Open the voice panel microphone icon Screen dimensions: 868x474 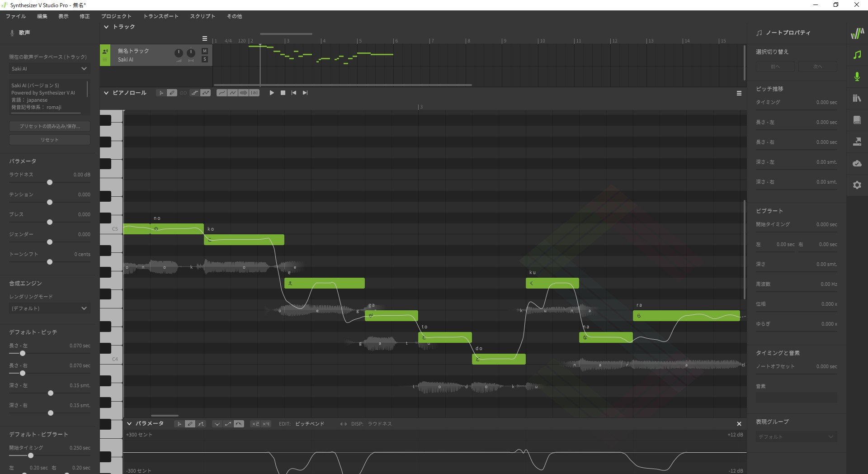tap(857, 76)
